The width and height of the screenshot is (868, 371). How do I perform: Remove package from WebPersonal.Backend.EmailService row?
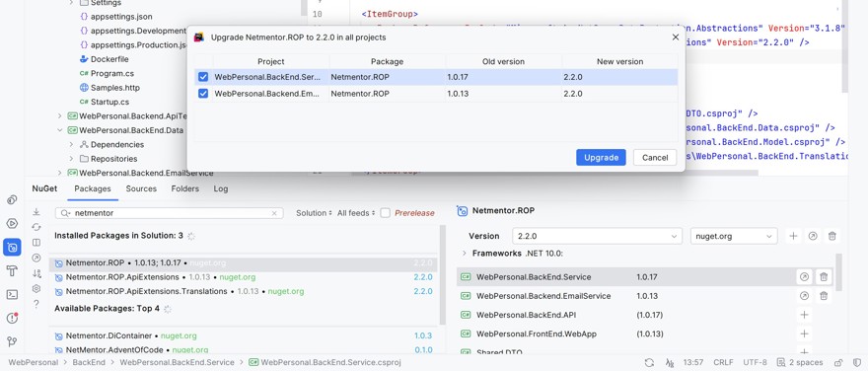tap(824, 296)
